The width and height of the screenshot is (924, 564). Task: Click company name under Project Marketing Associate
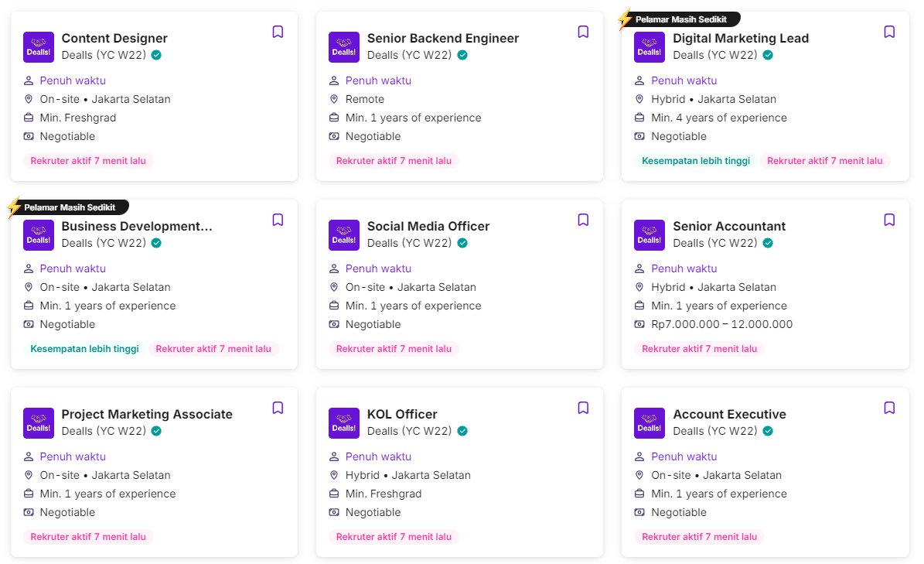pos(104,431)
